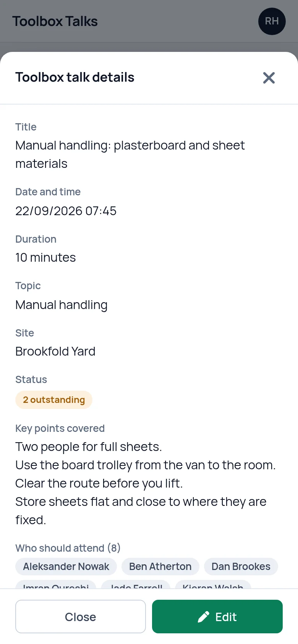Click the Close button at the bottom
The image size is (298, 644).
tap(81, 617)
